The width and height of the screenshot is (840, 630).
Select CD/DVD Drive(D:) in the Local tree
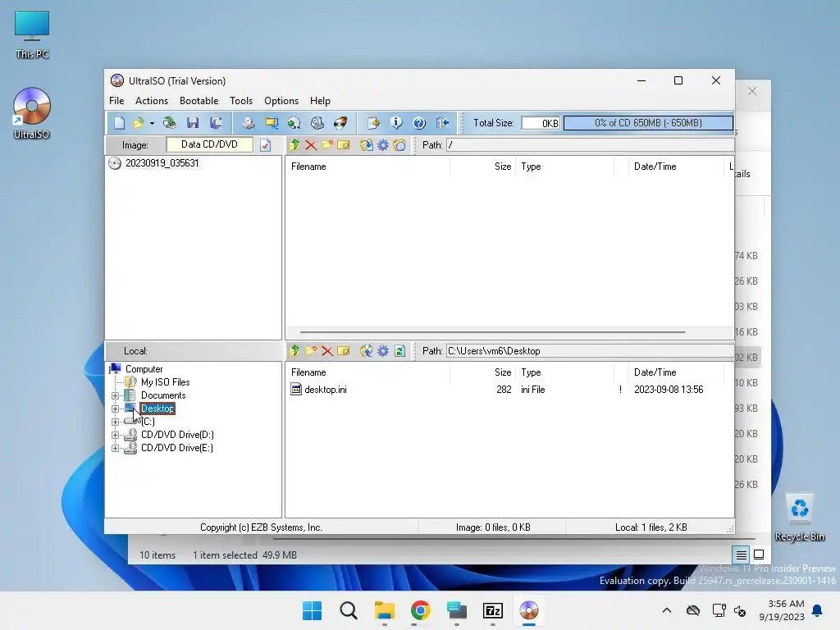[x=177, y=435]
